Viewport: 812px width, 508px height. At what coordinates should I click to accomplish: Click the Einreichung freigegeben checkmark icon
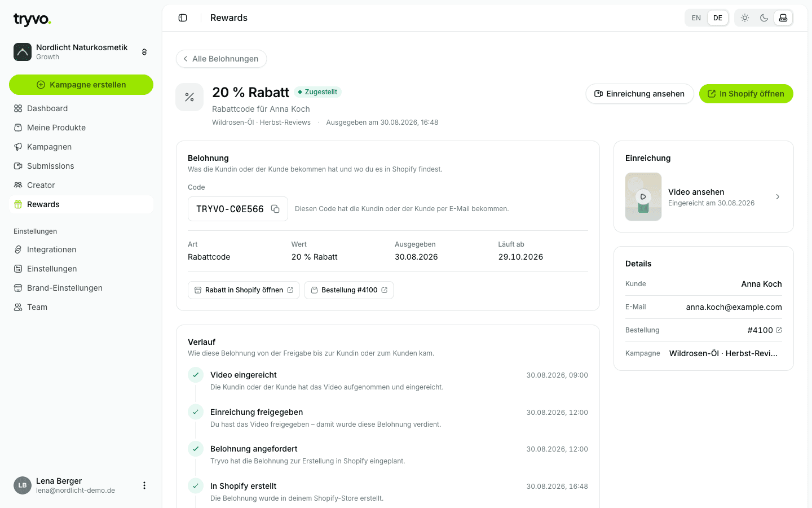196,412
